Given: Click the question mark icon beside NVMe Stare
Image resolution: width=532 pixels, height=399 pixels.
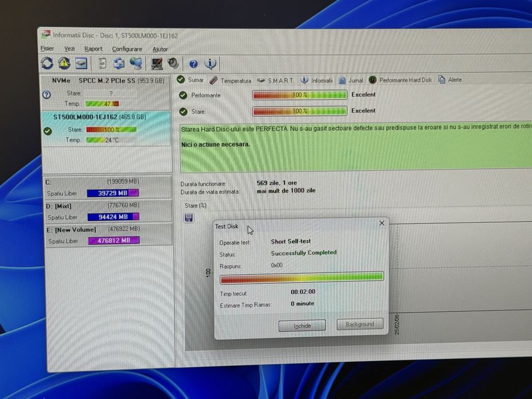Looking at the screenshot, I should [x=47, y=95].
